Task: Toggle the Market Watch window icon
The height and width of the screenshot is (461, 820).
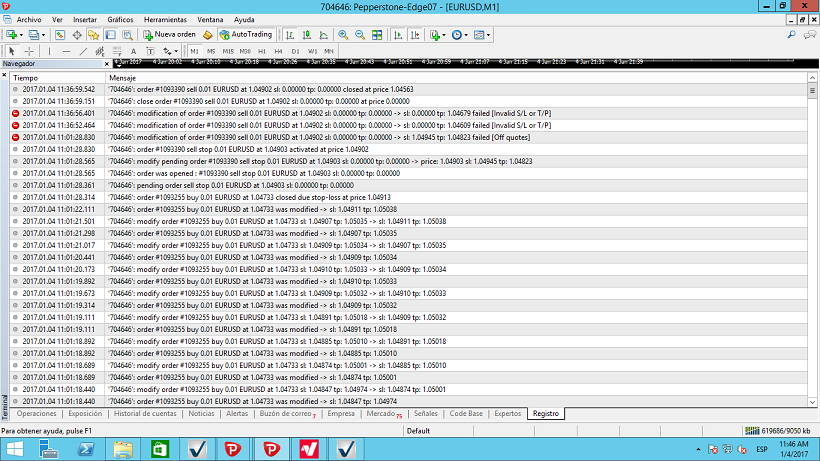Action: [x=60, y=34]
